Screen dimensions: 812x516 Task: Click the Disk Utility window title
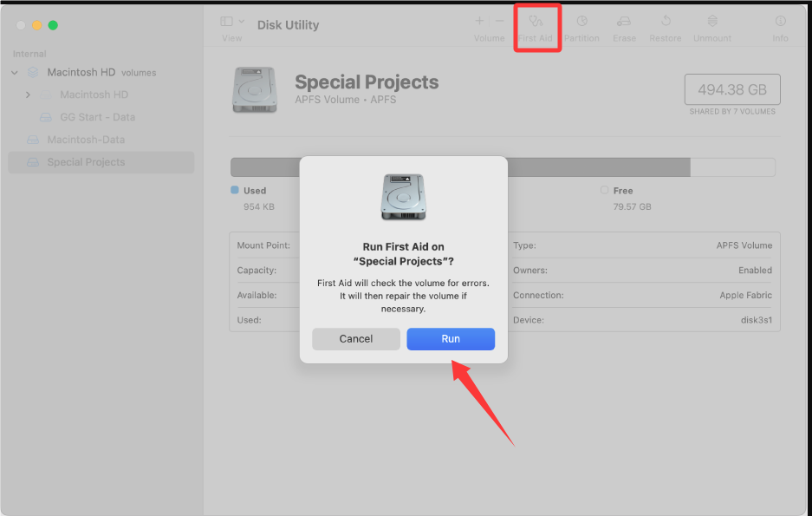(x=288, y=25)
